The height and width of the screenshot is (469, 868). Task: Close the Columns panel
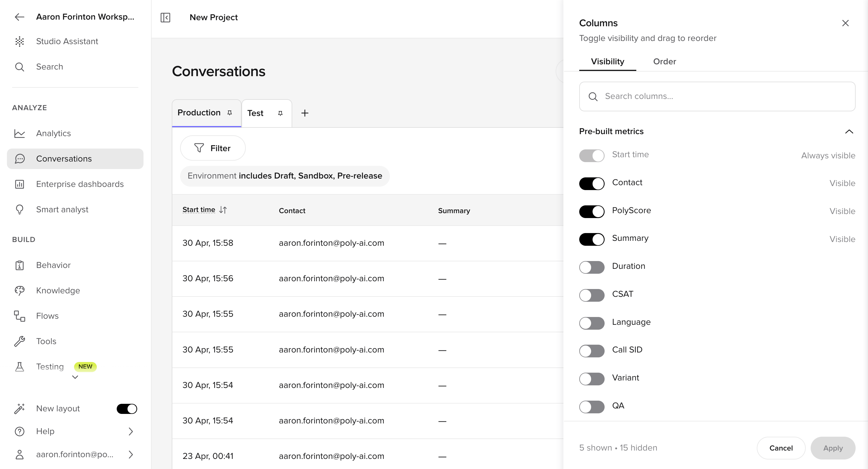(845, 23)
